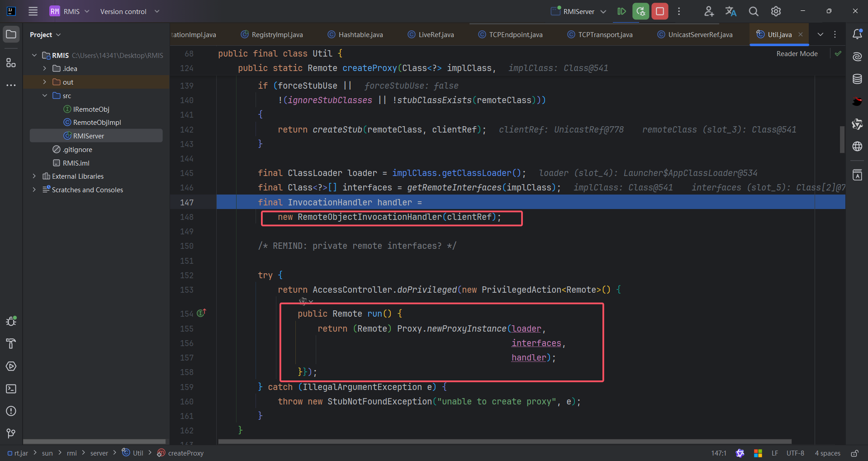Open the main hamburger menu

pyautogui.click(x=33, y=11)
